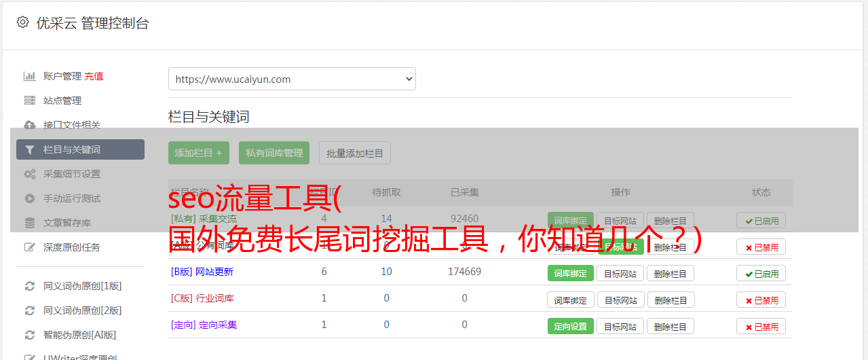The width and height of the screenshot is (868, 360).
Task: Click 删除栏目 in the 行业词库 row
Action: [671, 300]
